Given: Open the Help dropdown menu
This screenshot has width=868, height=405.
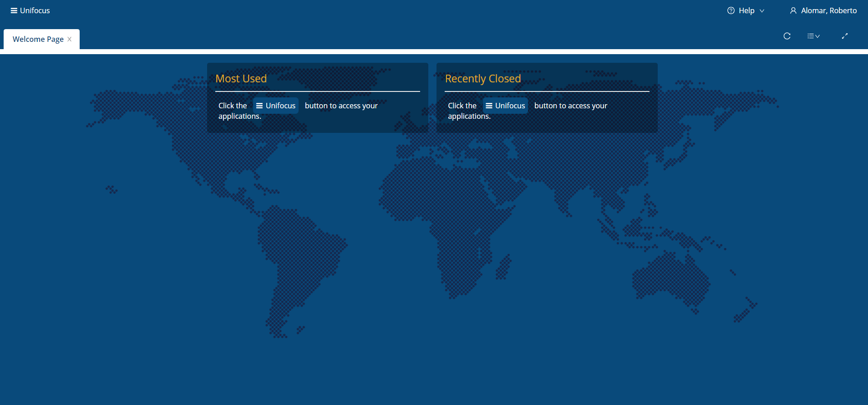Looking at the screenshot, I should tap(746, 10).
